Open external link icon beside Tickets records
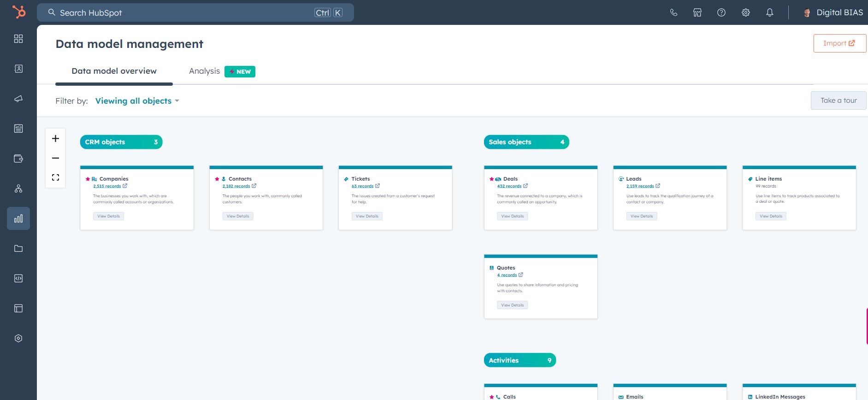Viewport: 868px width, 400px height. click(x=378, y=186)
